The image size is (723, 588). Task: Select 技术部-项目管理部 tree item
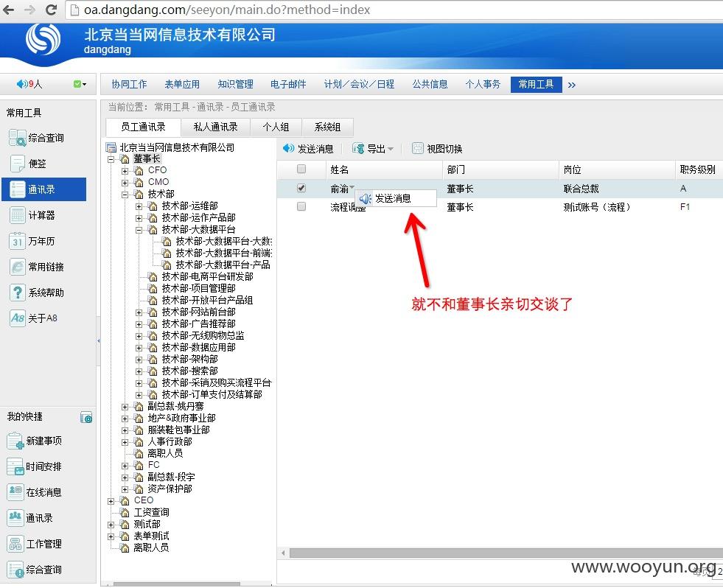point(198,288)
